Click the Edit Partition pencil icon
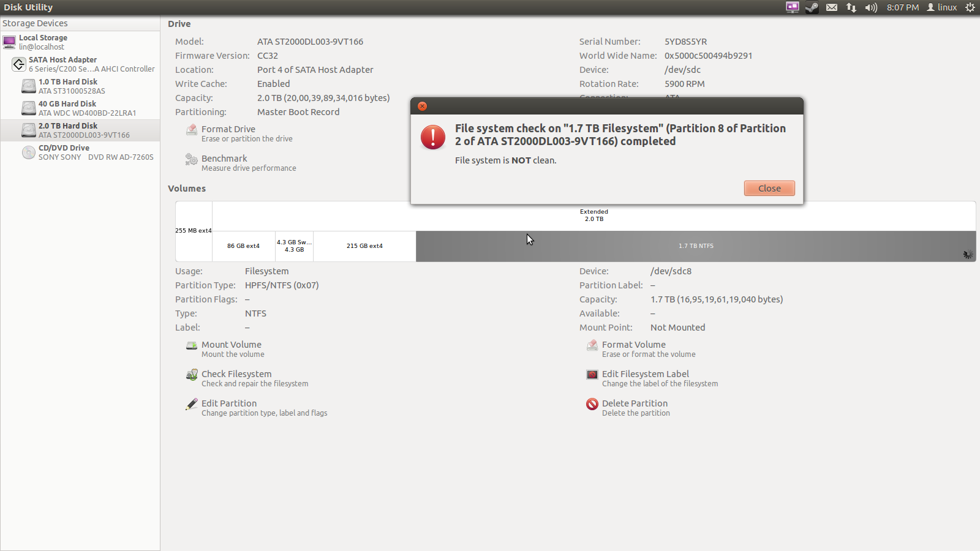Viewport: 980px width, 551px height. tap(192, 404)
